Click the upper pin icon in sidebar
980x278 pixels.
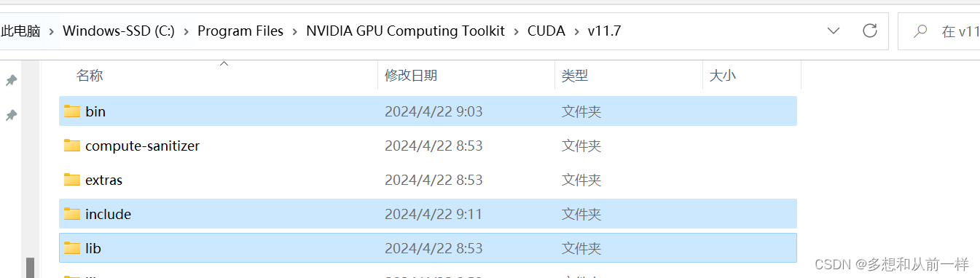[x=11, y=80]
